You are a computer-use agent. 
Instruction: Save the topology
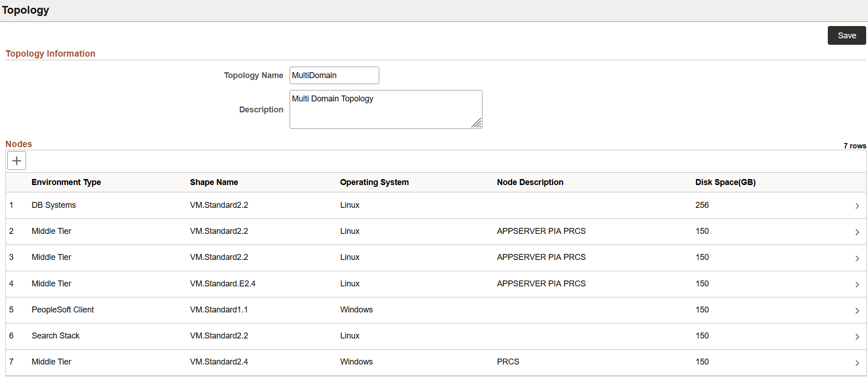(x=847, y=36)
